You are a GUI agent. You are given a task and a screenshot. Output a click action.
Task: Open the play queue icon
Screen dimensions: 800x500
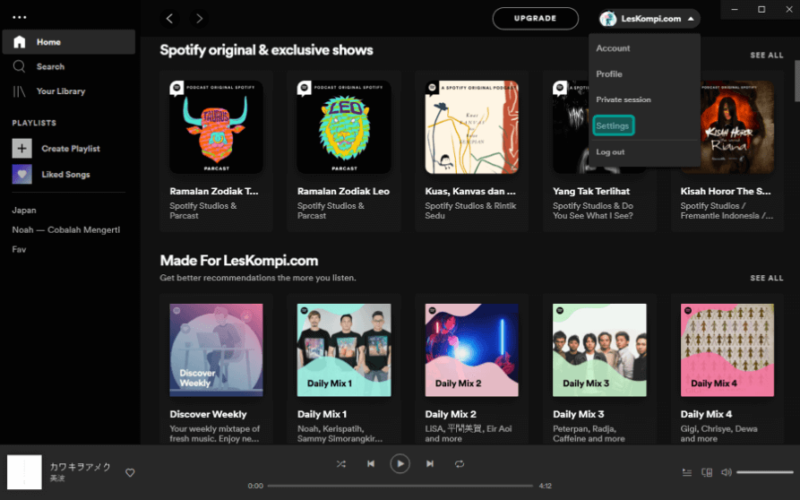(687, 472)
